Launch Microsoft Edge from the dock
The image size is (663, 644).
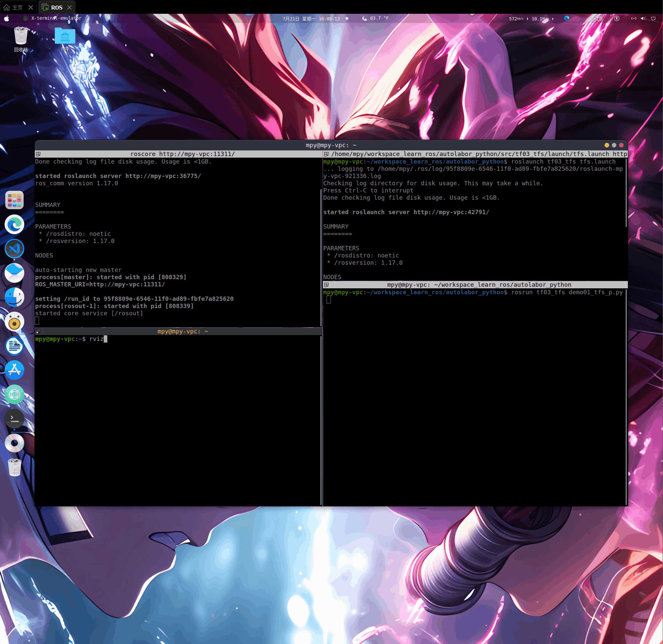(x=14, y=224)
